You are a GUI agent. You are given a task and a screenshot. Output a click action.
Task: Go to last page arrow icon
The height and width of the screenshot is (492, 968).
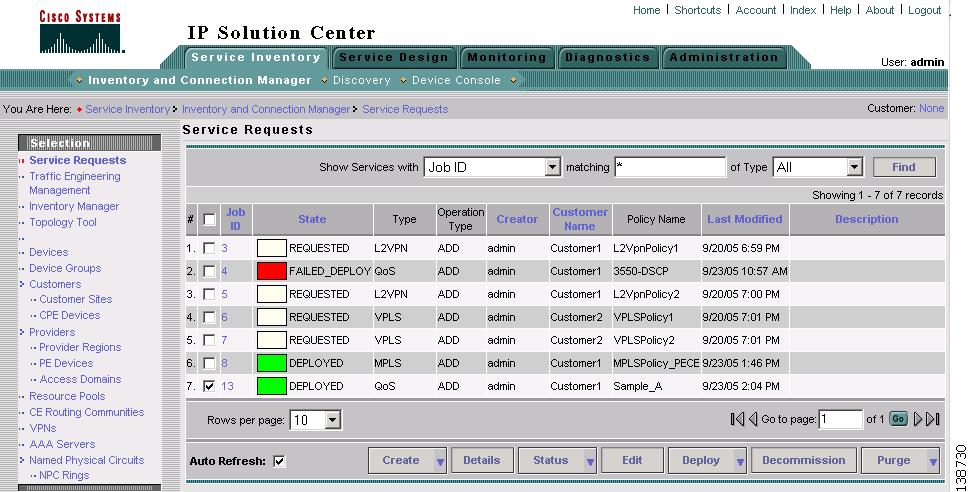click(933, 419)
